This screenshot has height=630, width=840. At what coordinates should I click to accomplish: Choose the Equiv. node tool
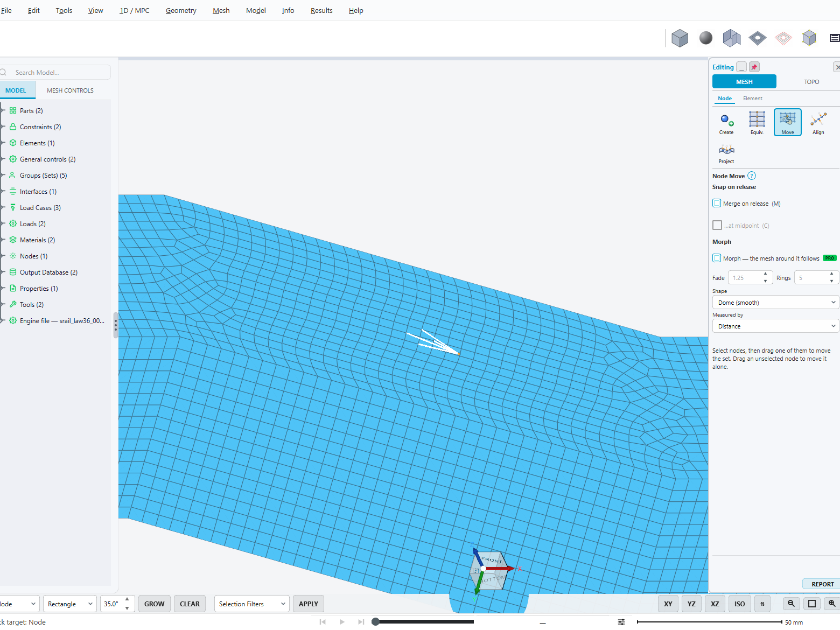point(757,123)
